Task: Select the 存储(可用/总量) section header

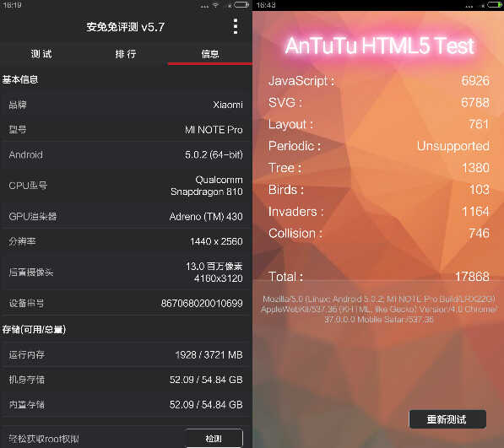Action: pos(34,330)
